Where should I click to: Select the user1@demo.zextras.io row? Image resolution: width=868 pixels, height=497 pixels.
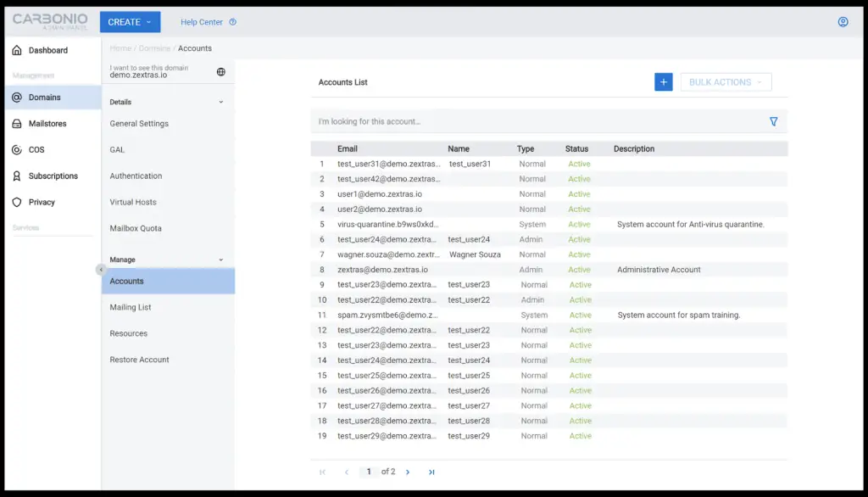coord(549,194)
